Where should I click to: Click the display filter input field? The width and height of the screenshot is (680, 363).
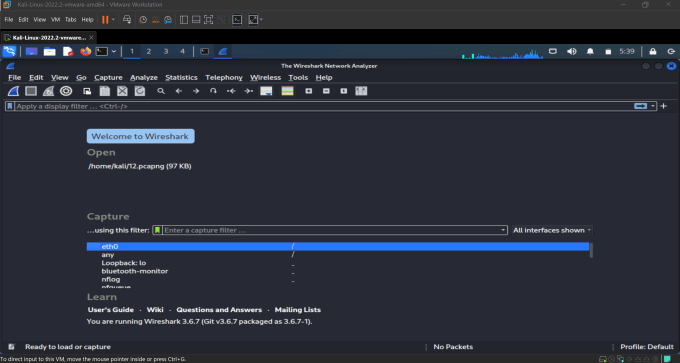pyautogui.click(x=323, y=106)
